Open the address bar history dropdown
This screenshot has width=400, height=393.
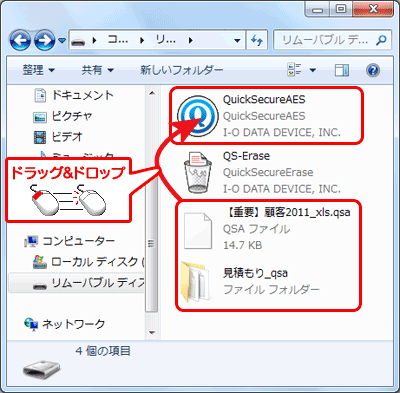[x=237, y=41]
